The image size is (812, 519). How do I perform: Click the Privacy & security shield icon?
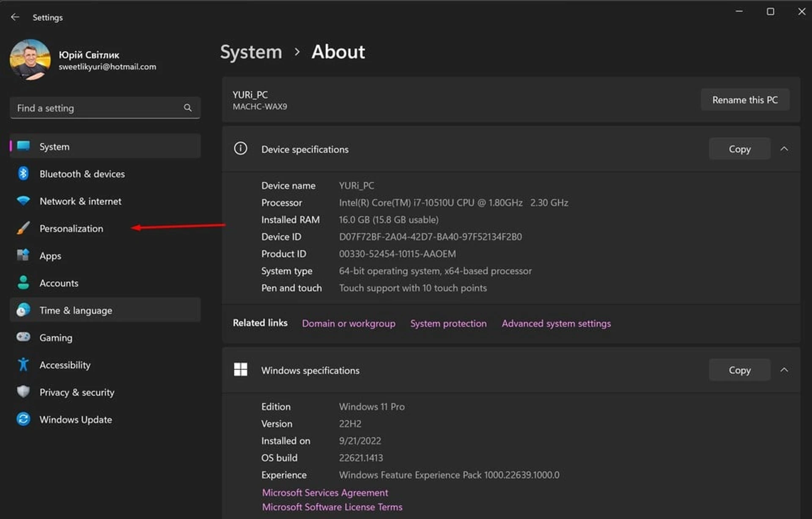coord(23,392)
